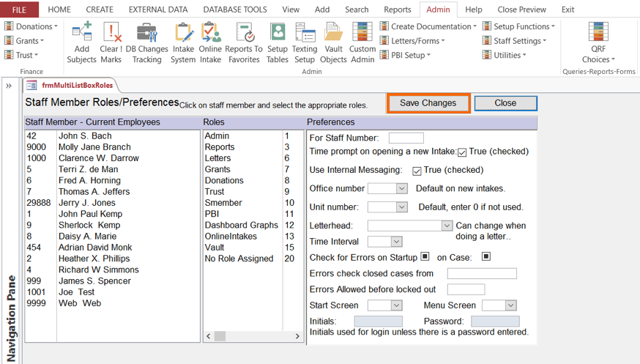
Task: Uncheck Use Internal Messaging checkbox
Action: 417,171
